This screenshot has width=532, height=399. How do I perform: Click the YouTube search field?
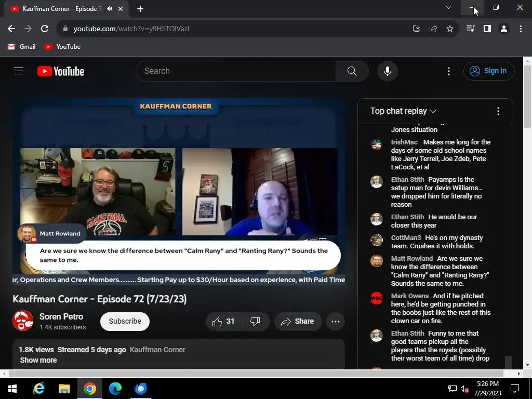coord(236,71)
